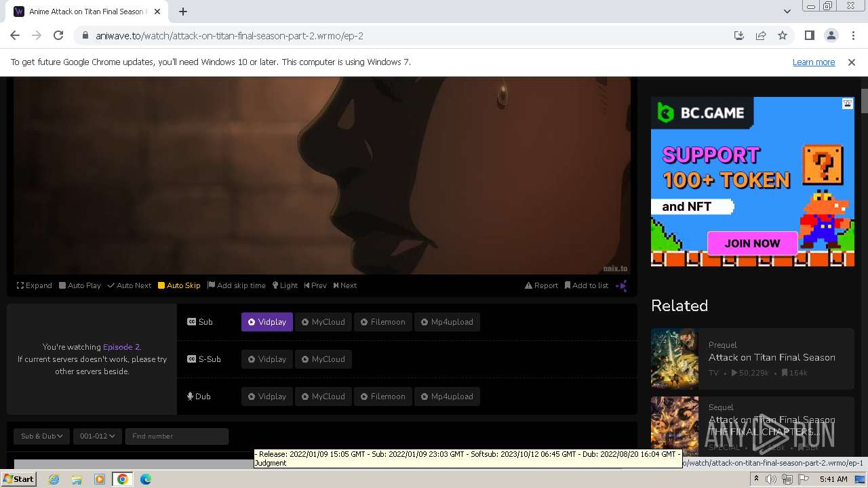Skip to the Next episode
This screenshot has width=868, height=488.
coord(344,285)
